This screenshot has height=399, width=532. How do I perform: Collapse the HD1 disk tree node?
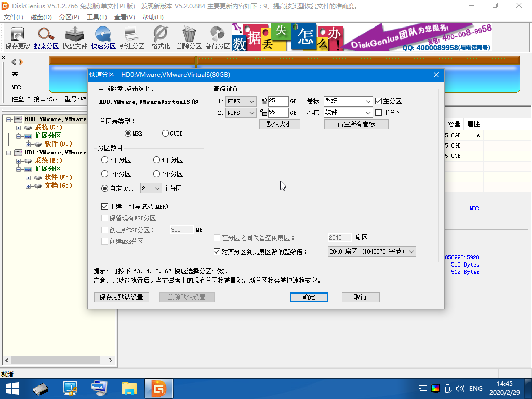click(8, 153)
